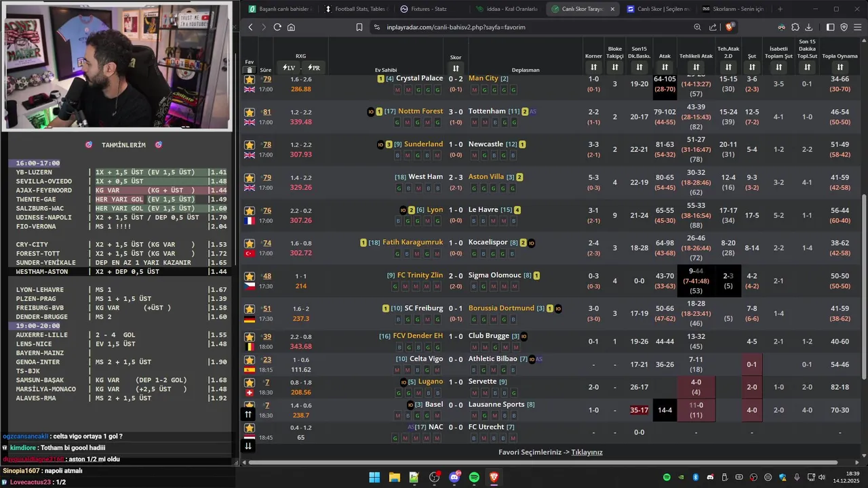Sort by Teh.Atak 2.D column

click(x=728, y=67)
